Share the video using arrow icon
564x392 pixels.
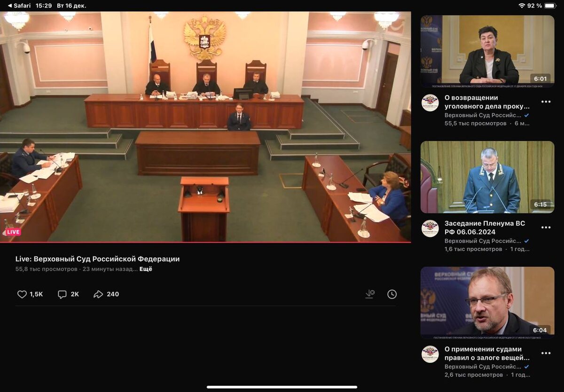coord(98,294)
